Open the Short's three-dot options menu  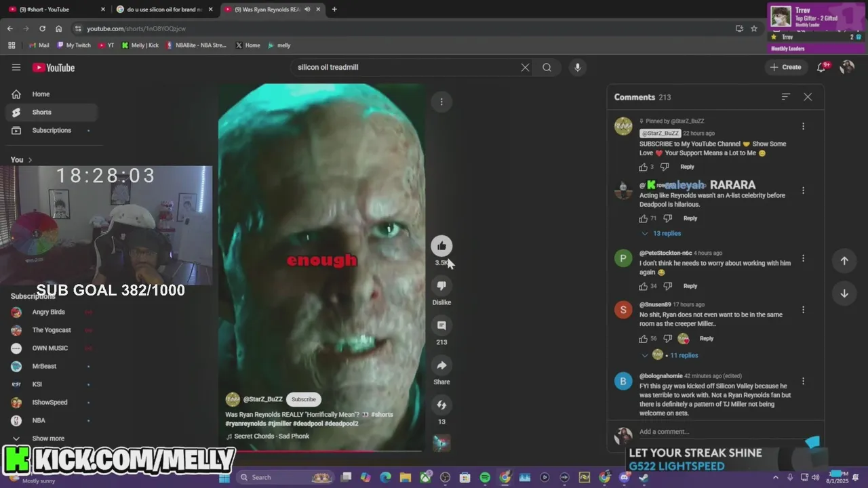point(441,102)
